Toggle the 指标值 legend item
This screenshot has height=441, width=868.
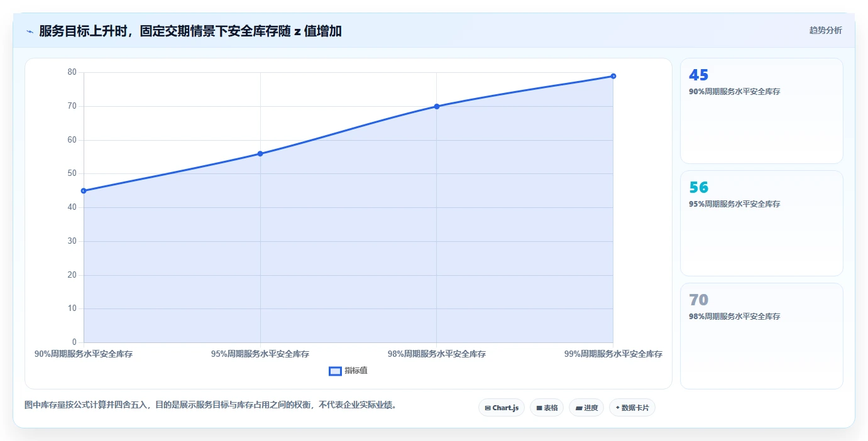[348, 371]
